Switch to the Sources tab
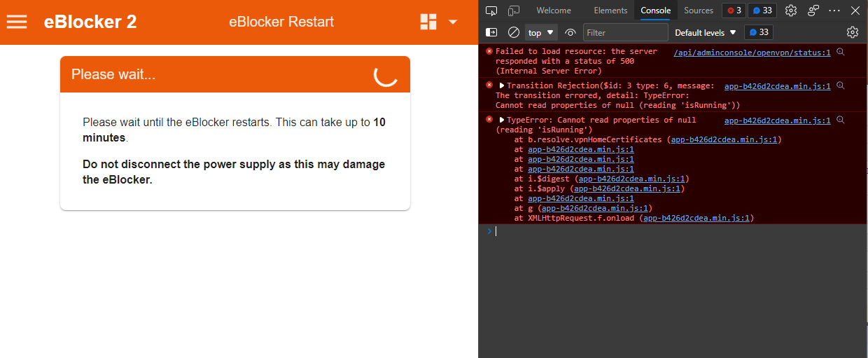This screenshot has width=868, height=358. tap(699, 11)
